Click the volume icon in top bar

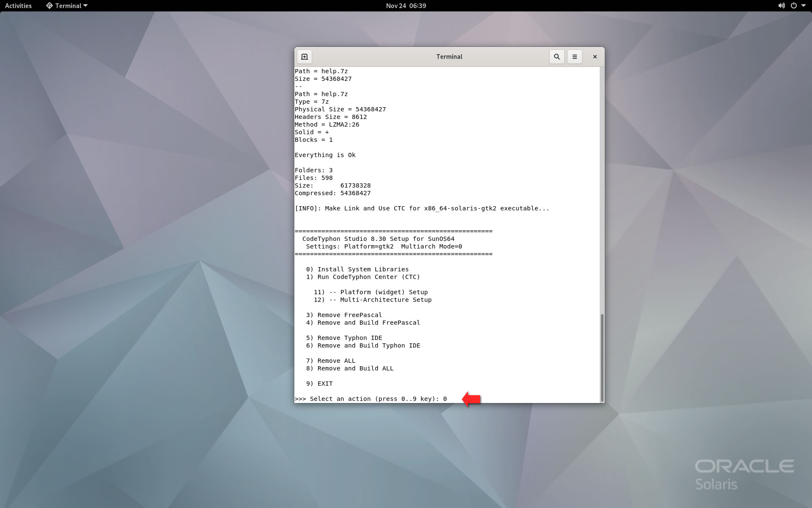pos(782,6)
